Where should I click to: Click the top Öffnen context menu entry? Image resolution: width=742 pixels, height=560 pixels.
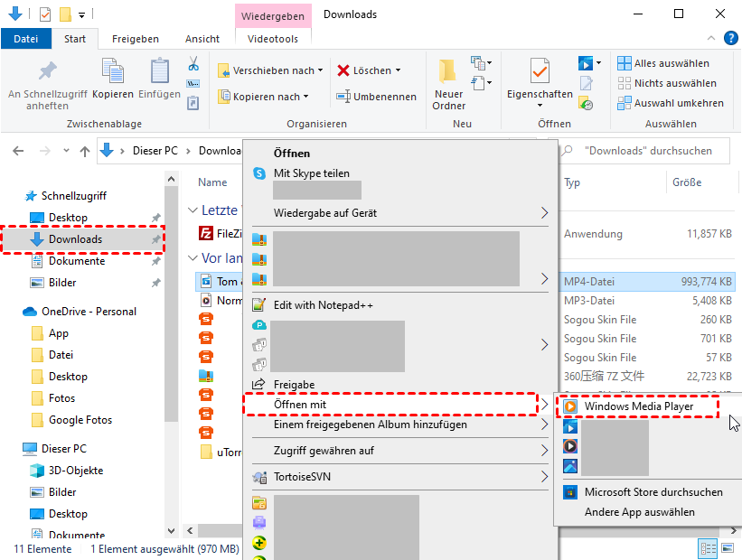400,154
